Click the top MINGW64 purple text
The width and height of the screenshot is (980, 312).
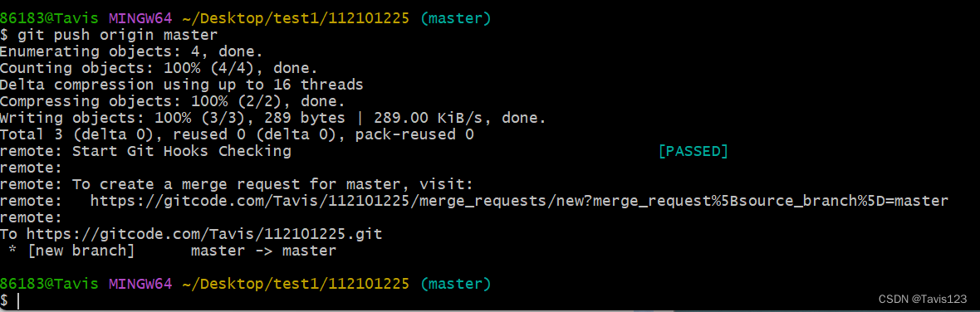(140, 19)
